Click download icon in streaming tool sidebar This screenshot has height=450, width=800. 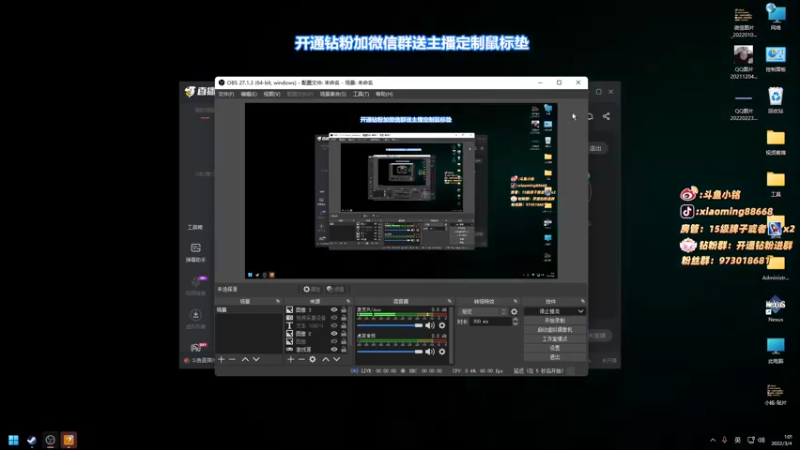(195, 315)
